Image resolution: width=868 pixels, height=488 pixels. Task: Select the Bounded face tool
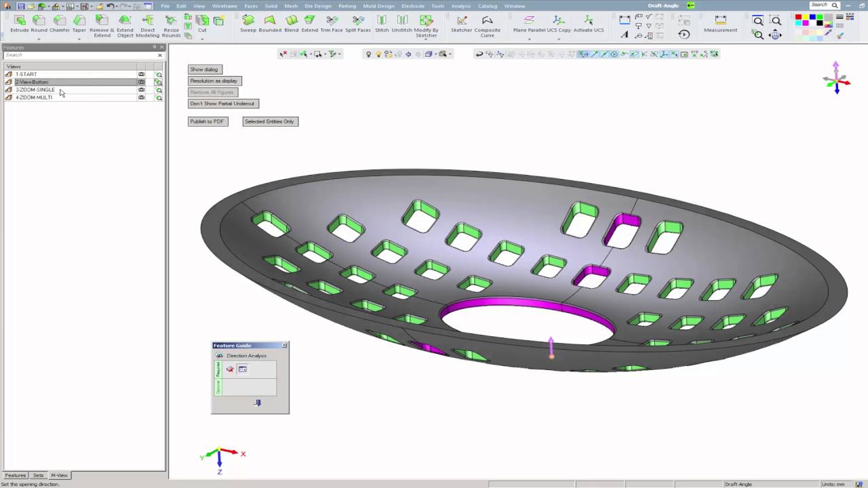coord(270,24)
